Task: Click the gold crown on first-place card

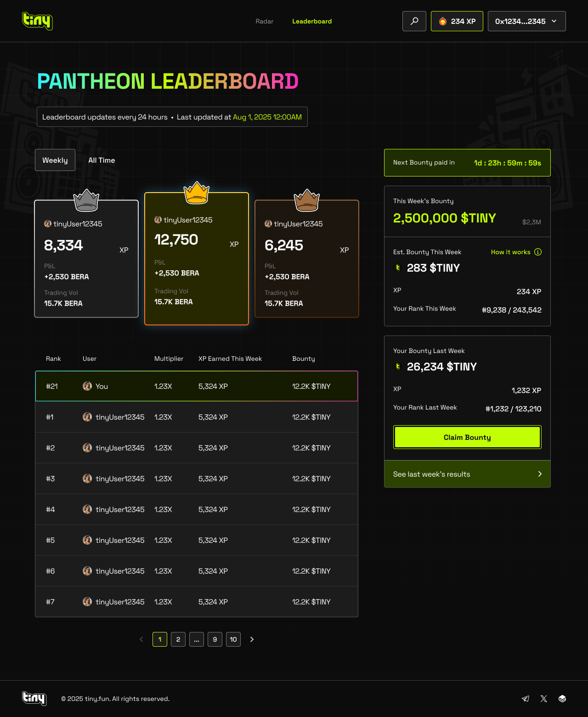Action: tap(197, 193)
